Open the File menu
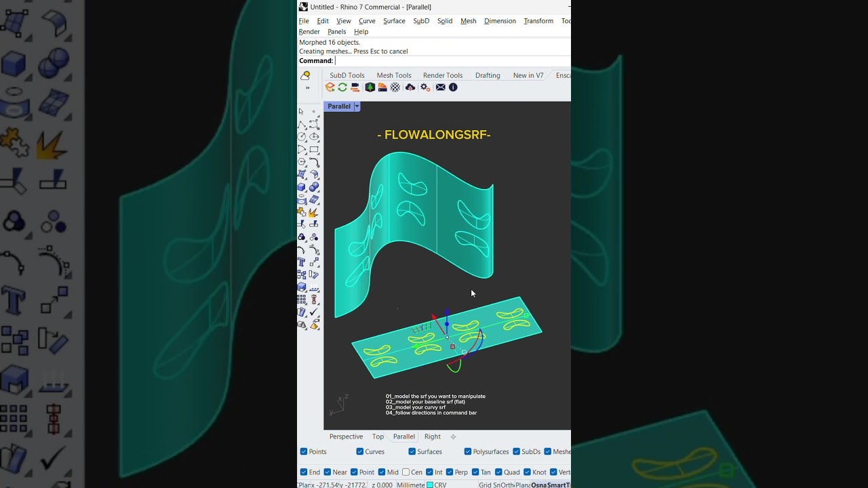868x488 pixels. [304, 21]
